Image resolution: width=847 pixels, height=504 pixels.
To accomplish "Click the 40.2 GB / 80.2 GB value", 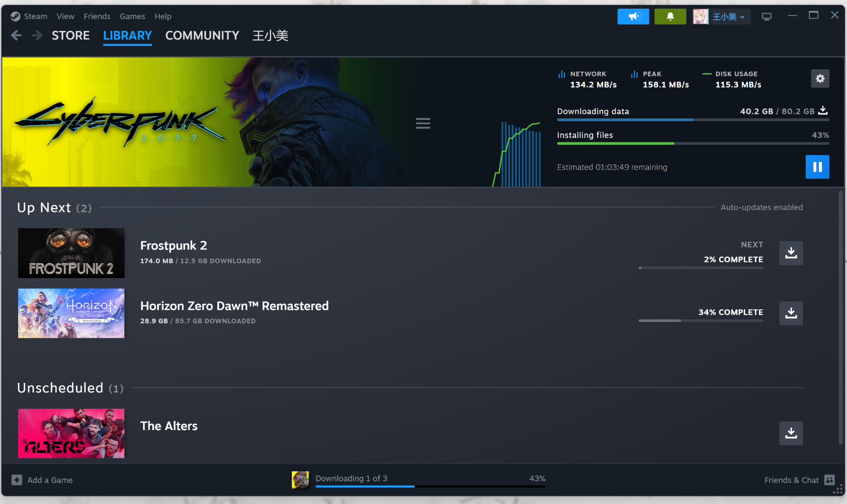I will click(777, 111).
